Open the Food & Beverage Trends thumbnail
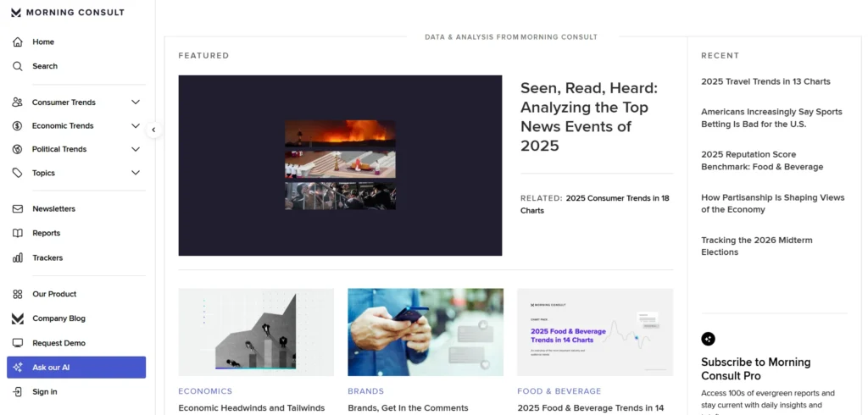868x415 pixels. pyautogui.click(x=594, y=332)
